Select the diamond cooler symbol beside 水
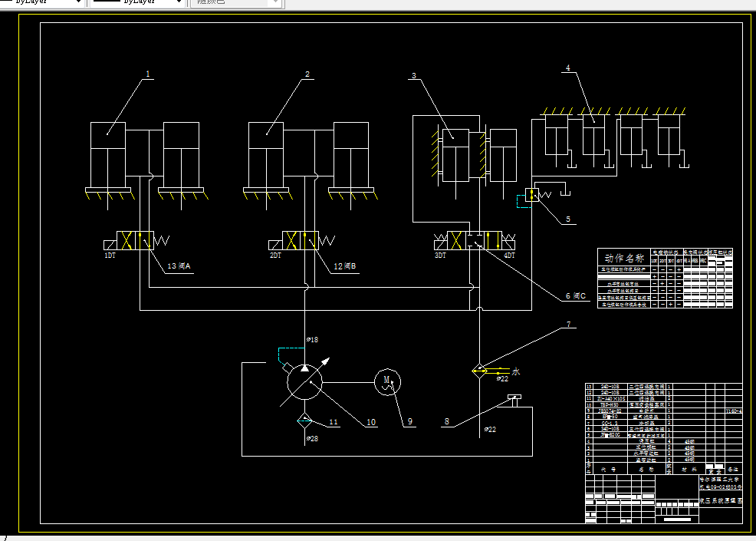The height and width of the screenshot is (541, 756). tap(479, 371)
